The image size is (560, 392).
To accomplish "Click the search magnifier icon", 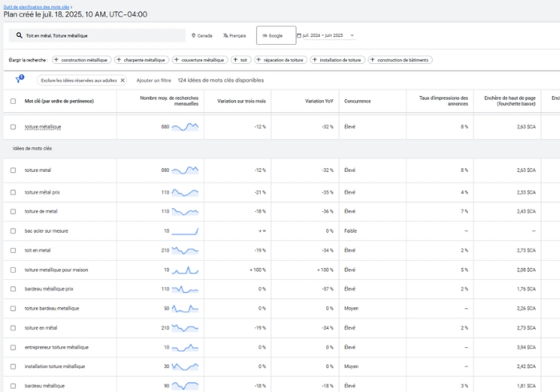I will [x=19, y=35].
